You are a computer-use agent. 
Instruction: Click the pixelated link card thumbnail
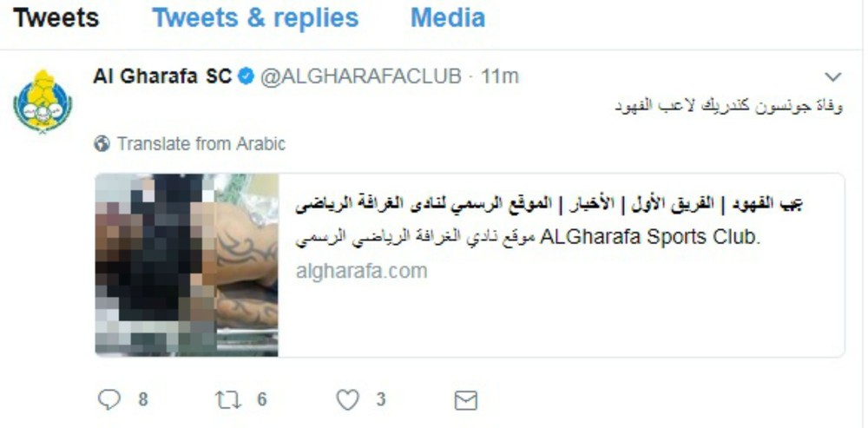[187, 265]
